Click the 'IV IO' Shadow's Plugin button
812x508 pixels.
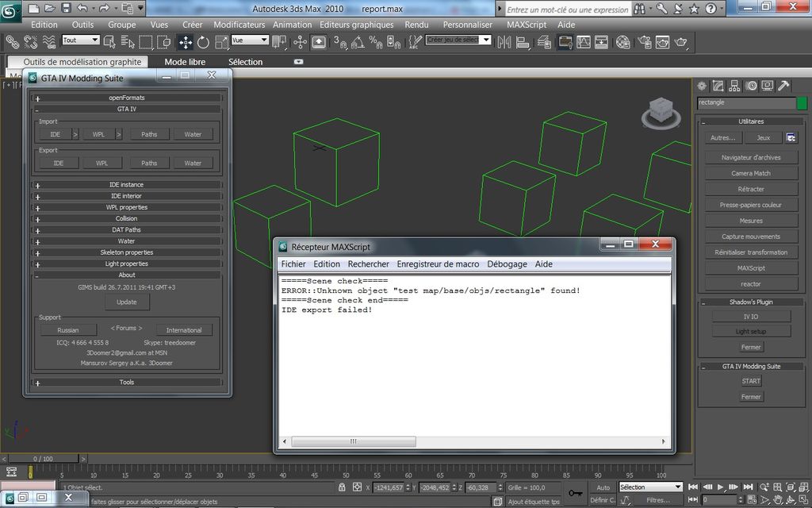(751, 317)
